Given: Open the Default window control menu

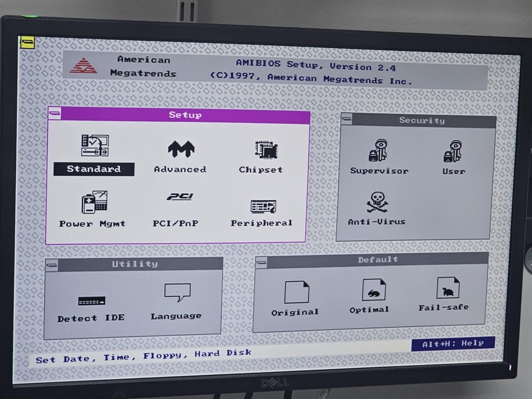Looking at the screenshot, I should [x=261, y=262].
